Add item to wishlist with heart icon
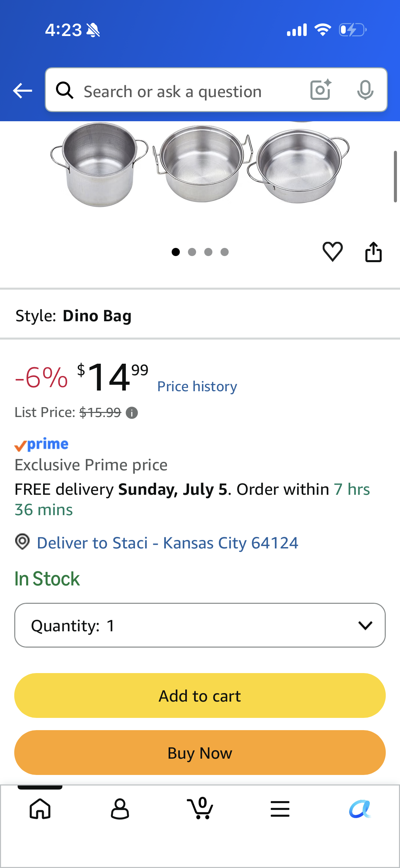Viewport: 400px width, 868px height. tap(332, 252)
